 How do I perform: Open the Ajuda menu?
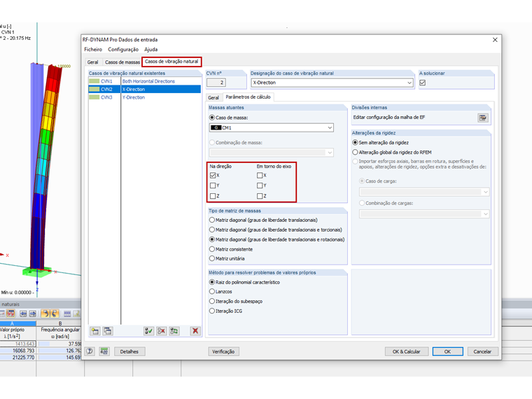pos(150,50)
